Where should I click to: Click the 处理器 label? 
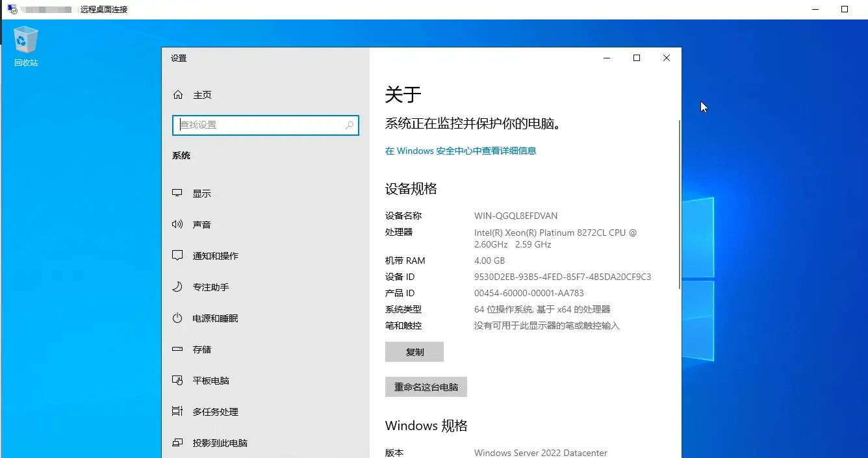click(x=399, y=232)
